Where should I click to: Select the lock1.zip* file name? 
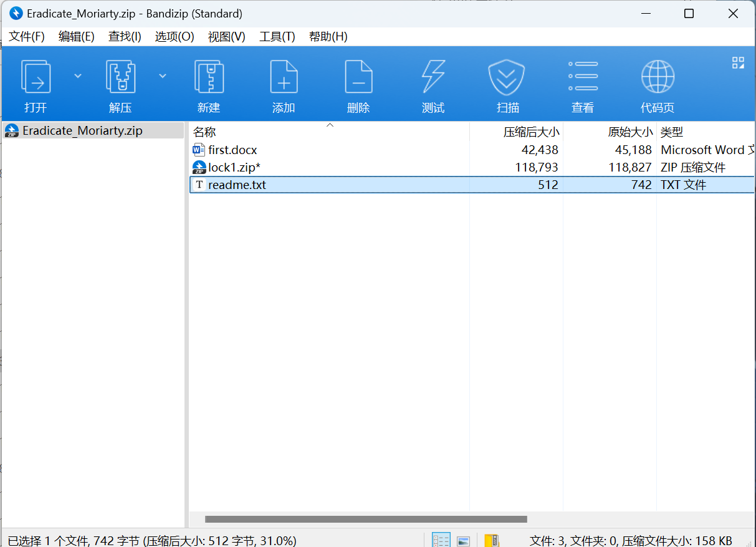[234, 167]
